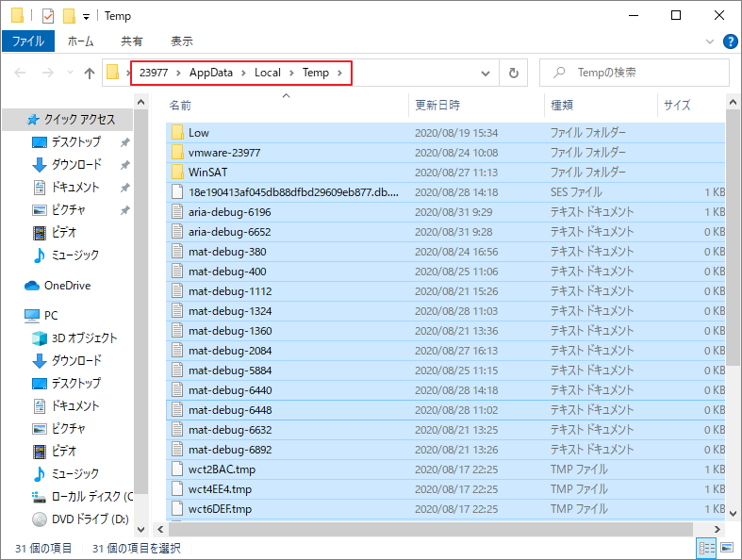Refresh the Temp folder view
The width and height of the screenshot is (742, 560).
[x=514, y=73]
